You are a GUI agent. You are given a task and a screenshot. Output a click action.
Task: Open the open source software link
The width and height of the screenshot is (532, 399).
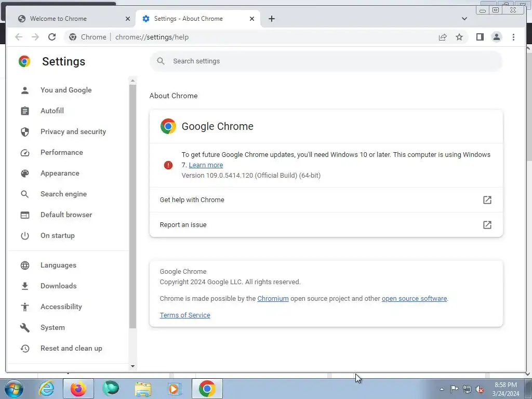point(414,299)
